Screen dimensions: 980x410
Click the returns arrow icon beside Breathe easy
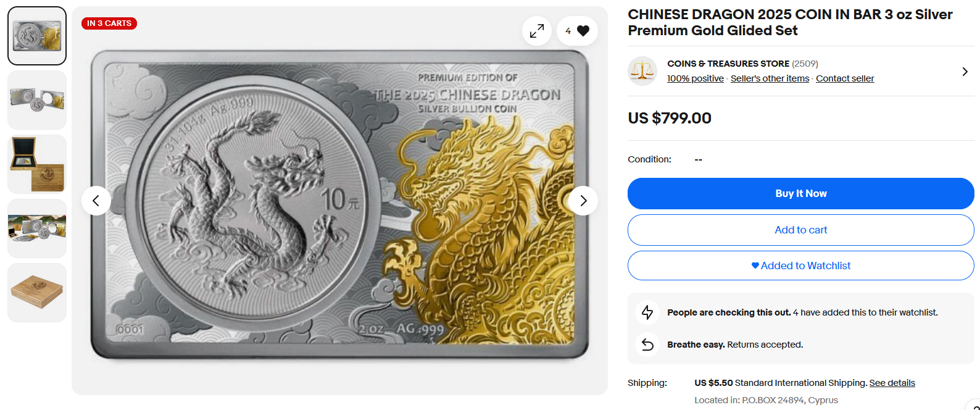pyautogui.click(x=647, y=345)
